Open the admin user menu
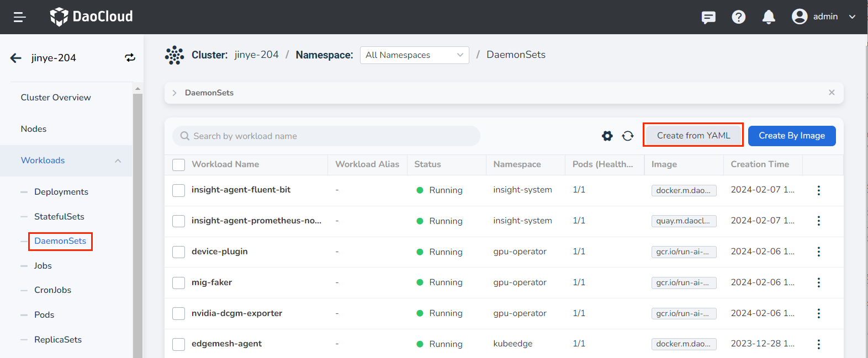The width and height of the screenshot is (868, 358). pos(823,17)
